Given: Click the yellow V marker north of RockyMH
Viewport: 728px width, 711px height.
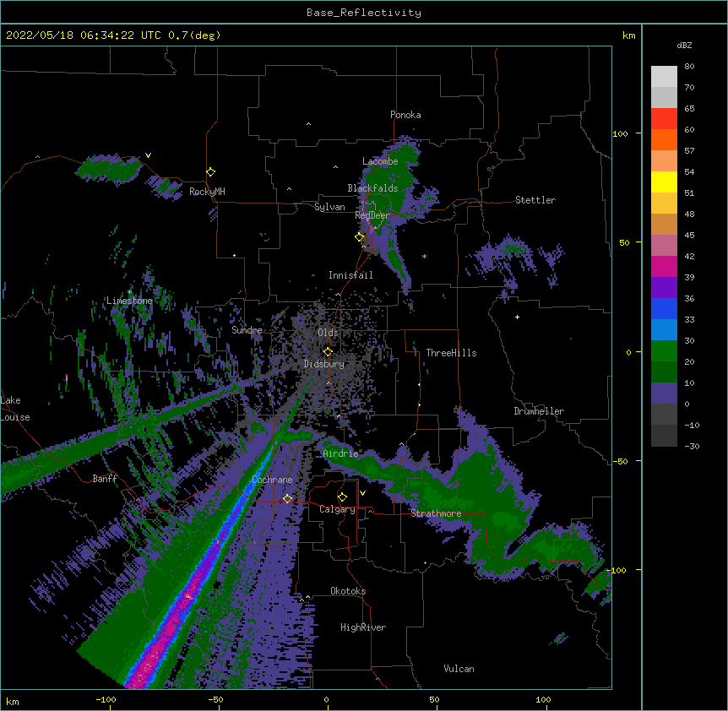Looking at the screenshot, I should point(148,155).
